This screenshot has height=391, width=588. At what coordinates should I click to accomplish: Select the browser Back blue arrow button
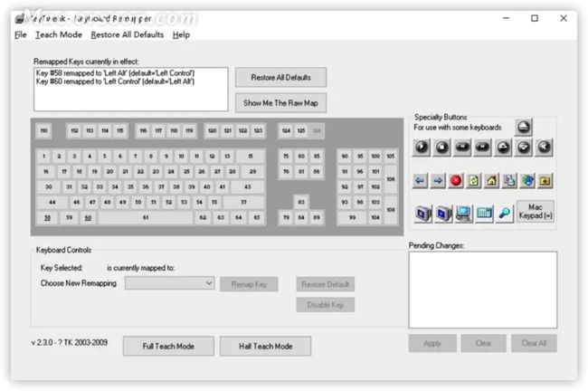pyautogui.click(x=420, y=181)
